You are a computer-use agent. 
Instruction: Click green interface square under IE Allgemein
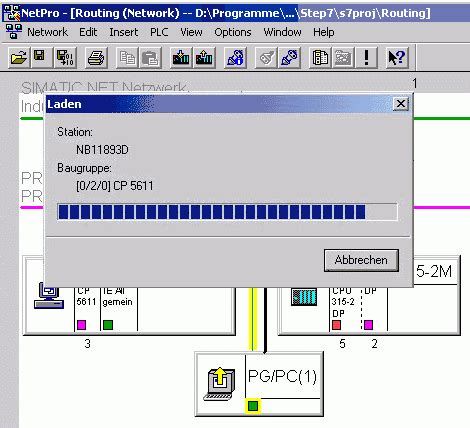[108, 325]
